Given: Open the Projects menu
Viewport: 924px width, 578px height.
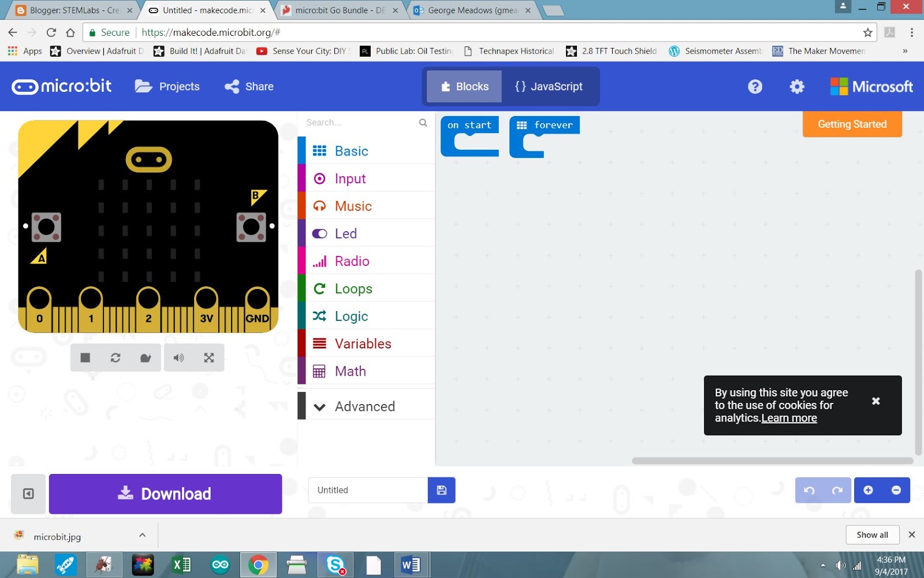Looking at the screenshot, I should coord(167,86).
